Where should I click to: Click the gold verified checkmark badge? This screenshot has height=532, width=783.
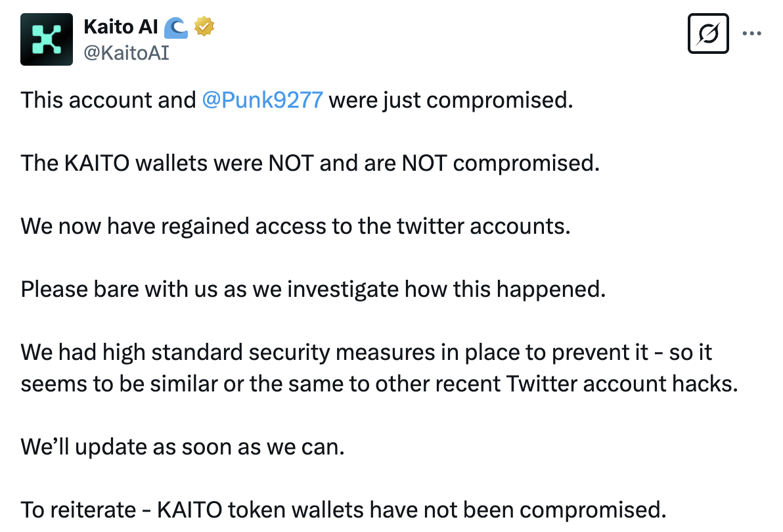205,27
